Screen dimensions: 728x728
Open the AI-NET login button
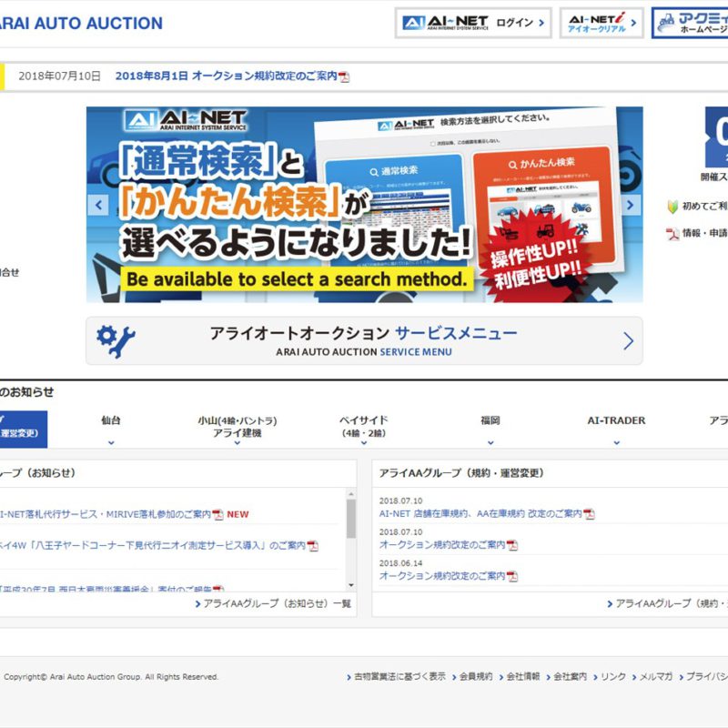[473, 23]
